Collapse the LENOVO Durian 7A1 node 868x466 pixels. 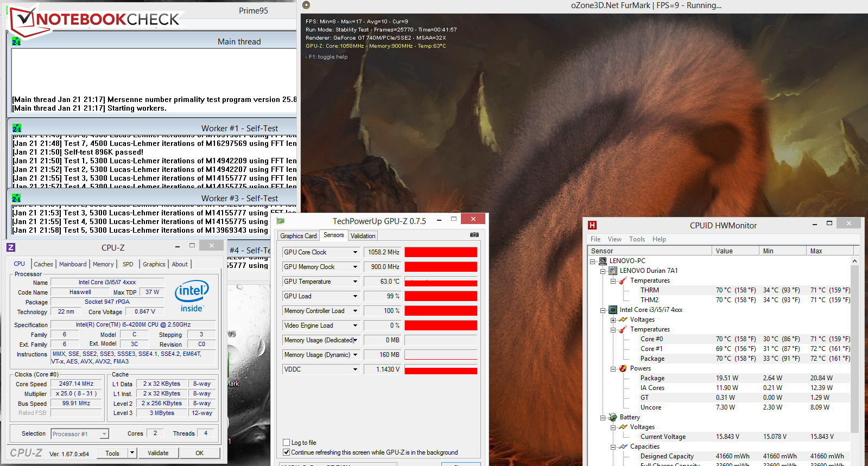(603, 271)
